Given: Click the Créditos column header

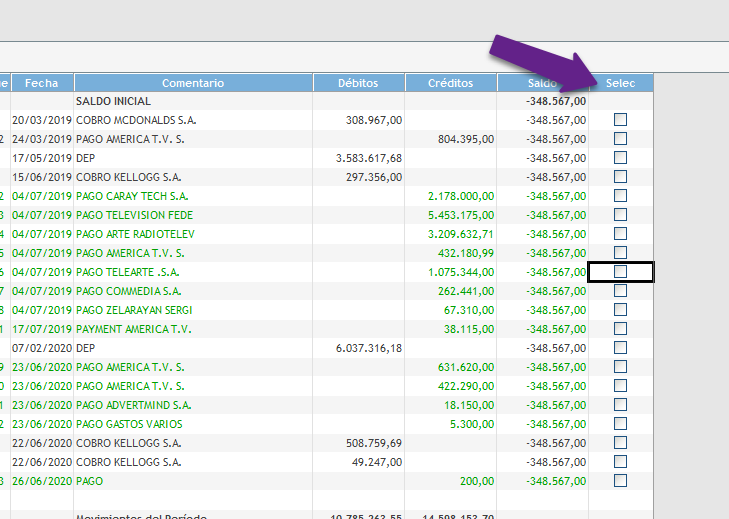Looking at the screenshot, I should pos(450,83).
